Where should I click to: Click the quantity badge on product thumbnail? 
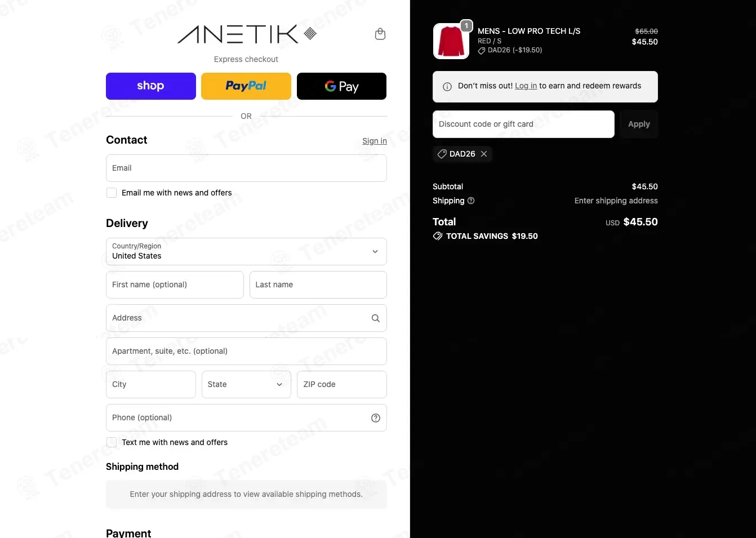[466, 26]
